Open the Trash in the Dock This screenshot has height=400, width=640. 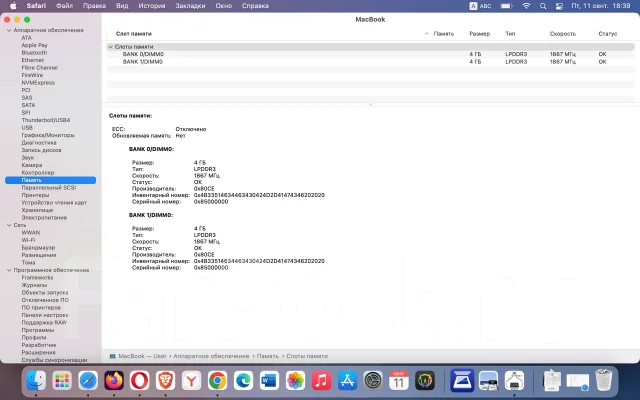604,381
